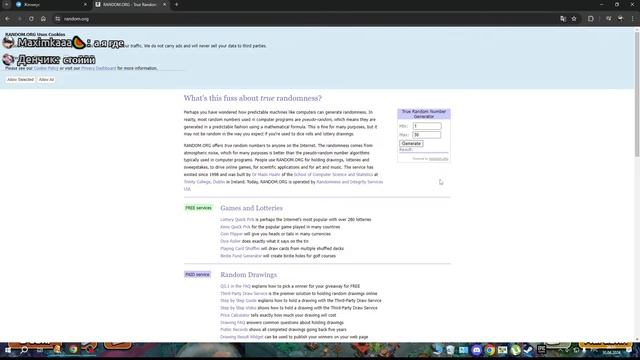Open the Dice Roller link
This screenshot has width=640, height=360.
coord(231,241)
